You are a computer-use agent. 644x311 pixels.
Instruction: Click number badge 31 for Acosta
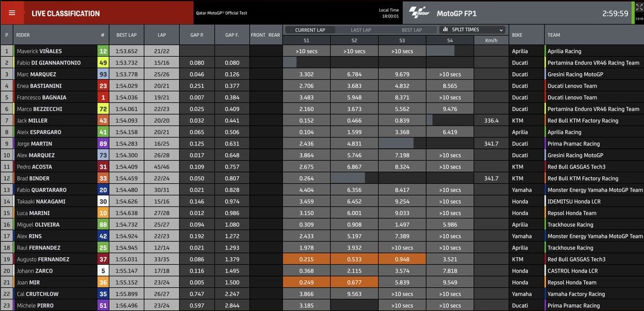point(102,167)
